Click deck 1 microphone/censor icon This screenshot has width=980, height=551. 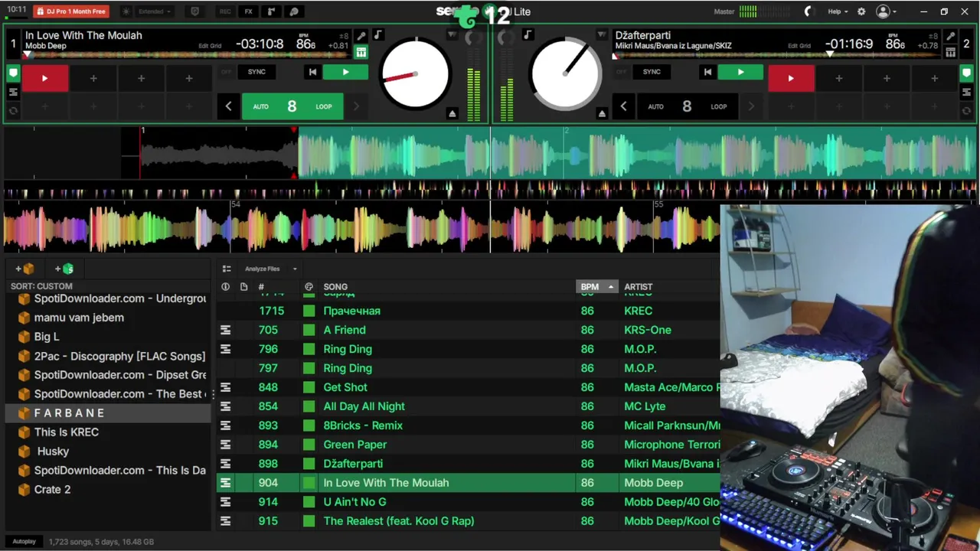pyautogui.click(x=361, y=36)
